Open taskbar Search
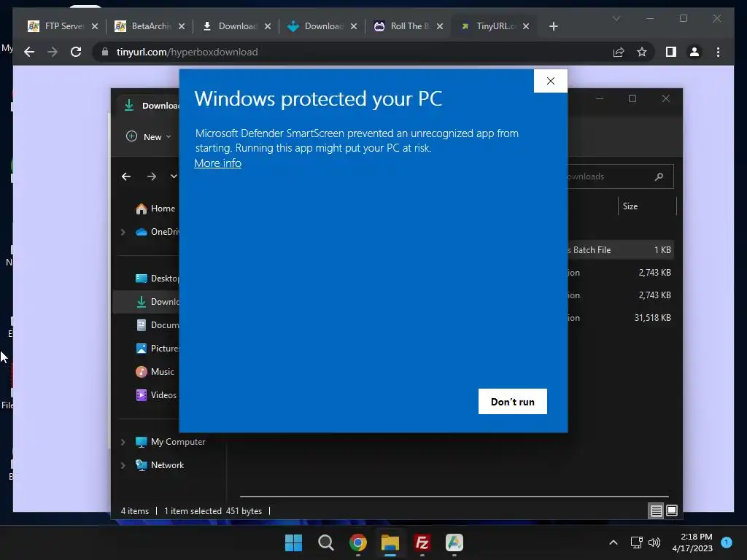 pos(326,542)
